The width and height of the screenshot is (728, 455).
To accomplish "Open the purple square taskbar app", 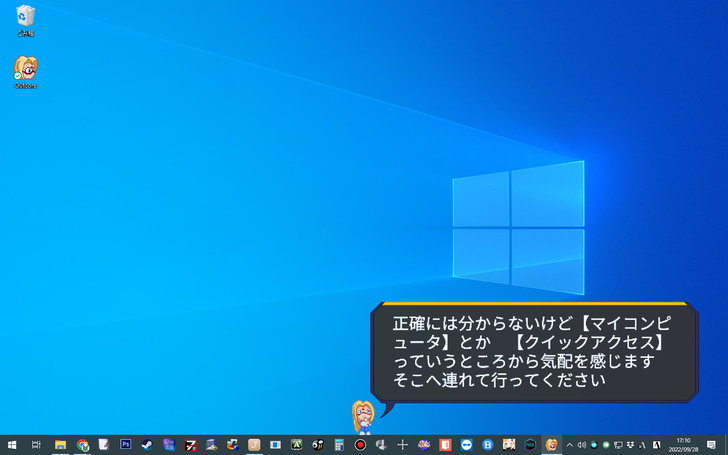I will [x=169, y=445].
